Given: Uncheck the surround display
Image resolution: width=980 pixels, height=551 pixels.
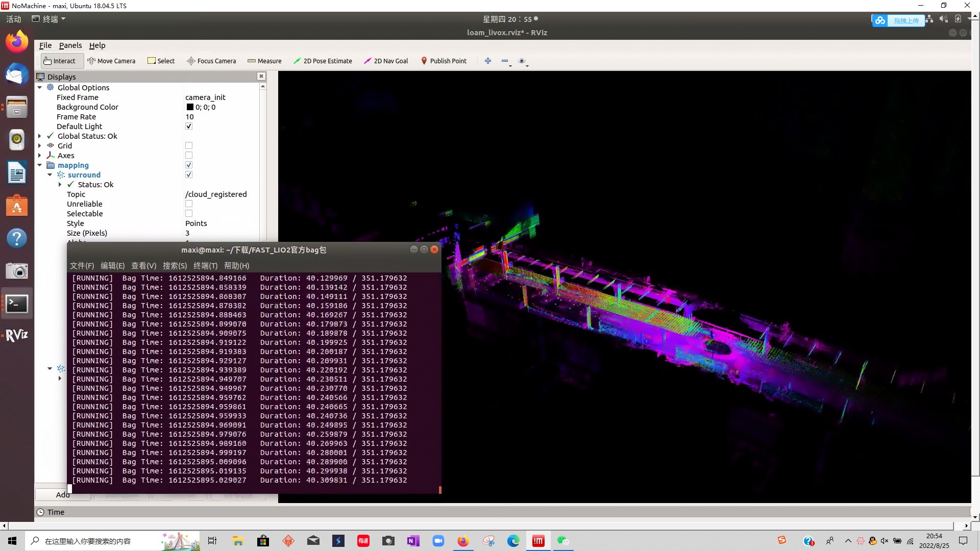Looking at the screenshot, I should (x=189, y=174).
